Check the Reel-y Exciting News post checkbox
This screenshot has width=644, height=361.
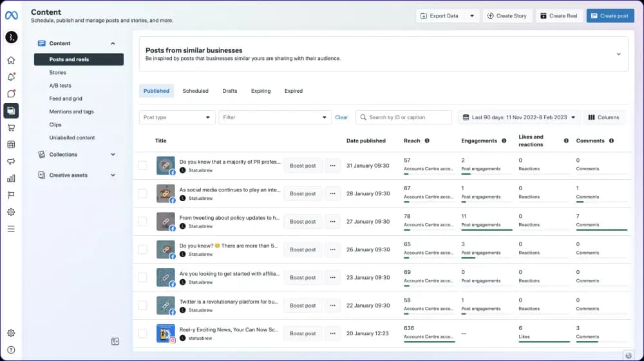(x=142, y=333)
